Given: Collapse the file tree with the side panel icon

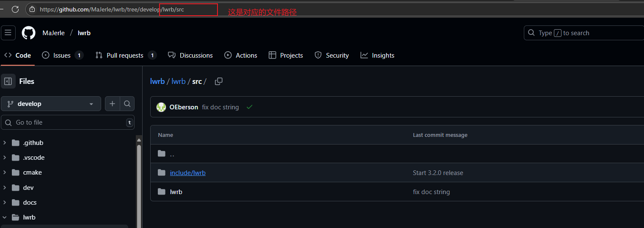Looking at the screenshot, I should (x=8, y=81).
